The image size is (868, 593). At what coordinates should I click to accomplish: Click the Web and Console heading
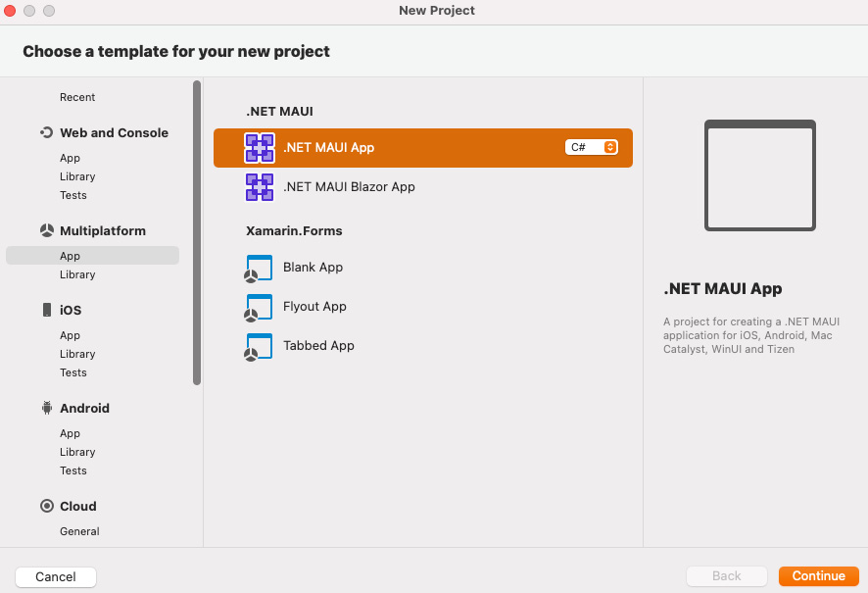(114, 133)
